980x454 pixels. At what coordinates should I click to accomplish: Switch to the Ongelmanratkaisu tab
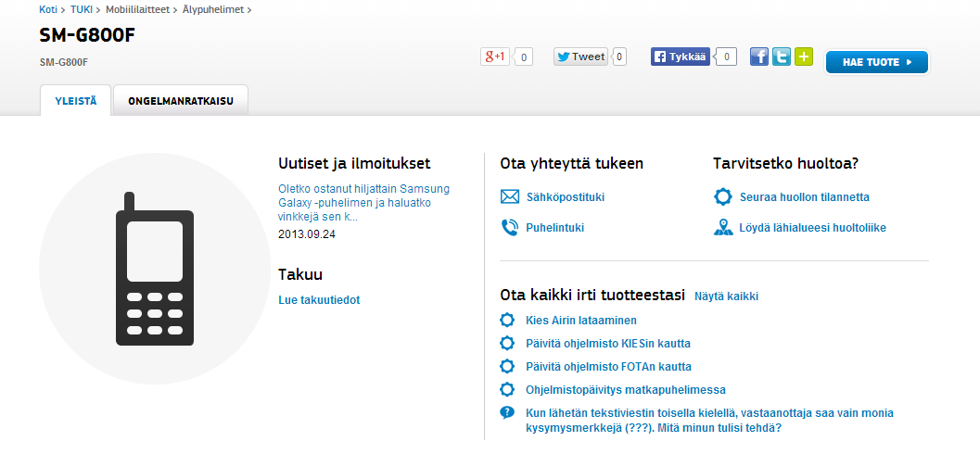181,100
